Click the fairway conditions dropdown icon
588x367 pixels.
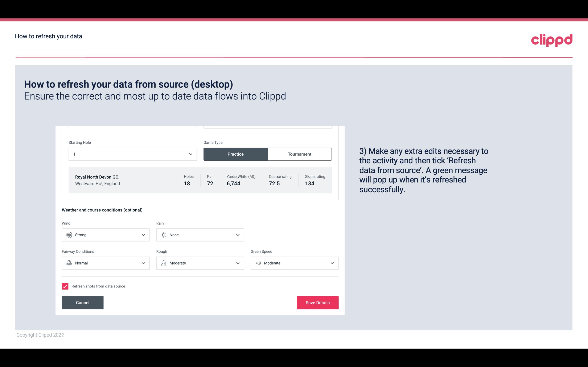click(x=143, y=263)
